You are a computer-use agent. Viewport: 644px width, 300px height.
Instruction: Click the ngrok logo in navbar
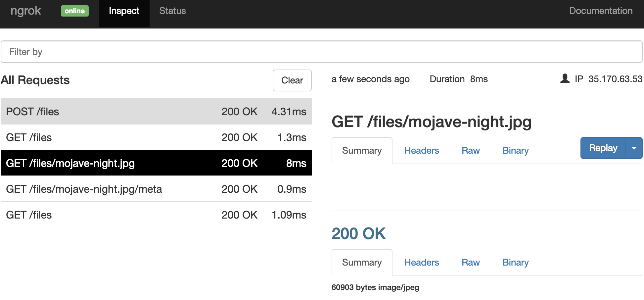(26, 11)
